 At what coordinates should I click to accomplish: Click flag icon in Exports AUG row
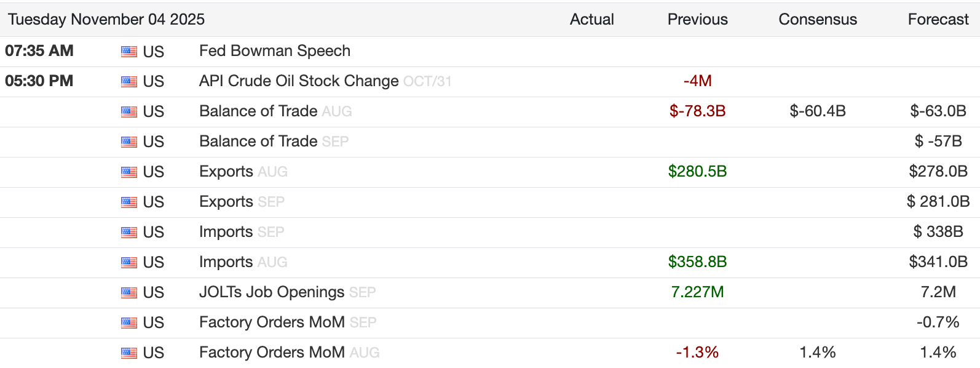129,172
